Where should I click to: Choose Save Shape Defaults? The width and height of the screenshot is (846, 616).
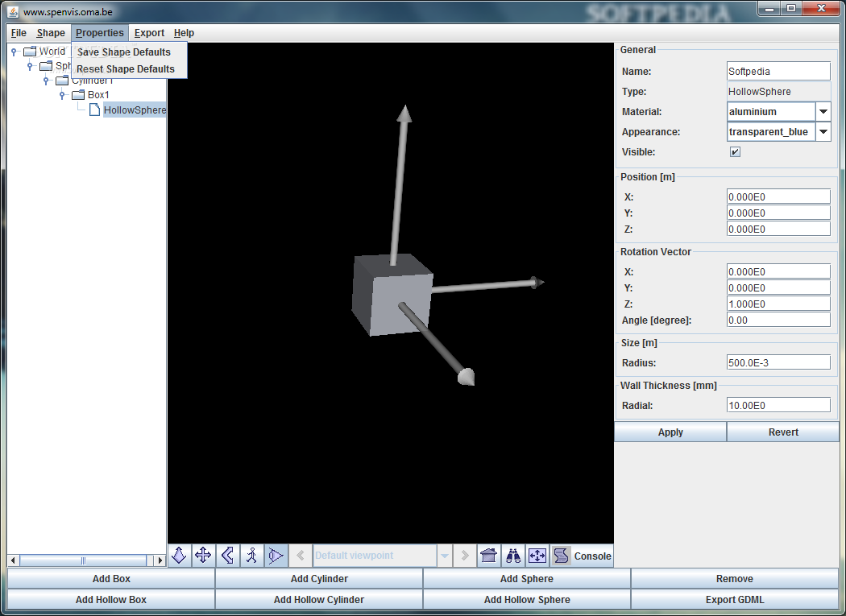[129, 52]
